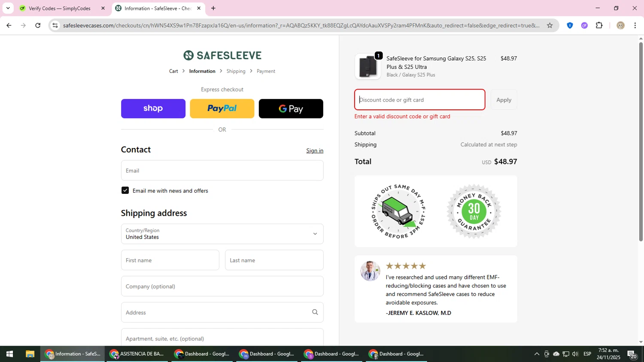Focus the Email input field
Screen dimensions: 644x362
point(222,170)
